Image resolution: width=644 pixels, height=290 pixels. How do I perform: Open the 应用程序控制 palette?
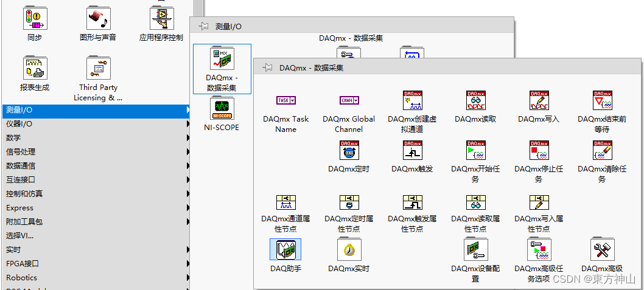(x=161, y=19)
